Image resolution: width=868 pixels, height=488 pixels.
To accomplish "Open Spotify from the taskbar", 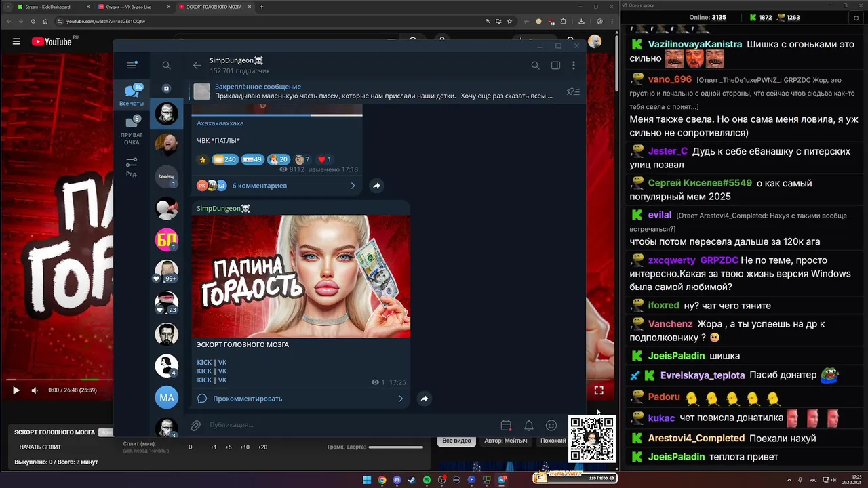I will (x=427, y=480).
